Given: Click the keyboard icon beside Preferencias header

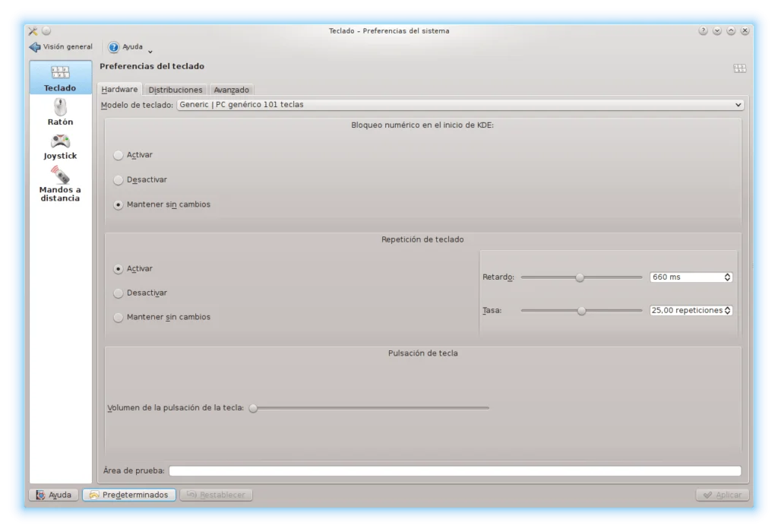Looking at the screenshot, I should (x=739, y=68).
